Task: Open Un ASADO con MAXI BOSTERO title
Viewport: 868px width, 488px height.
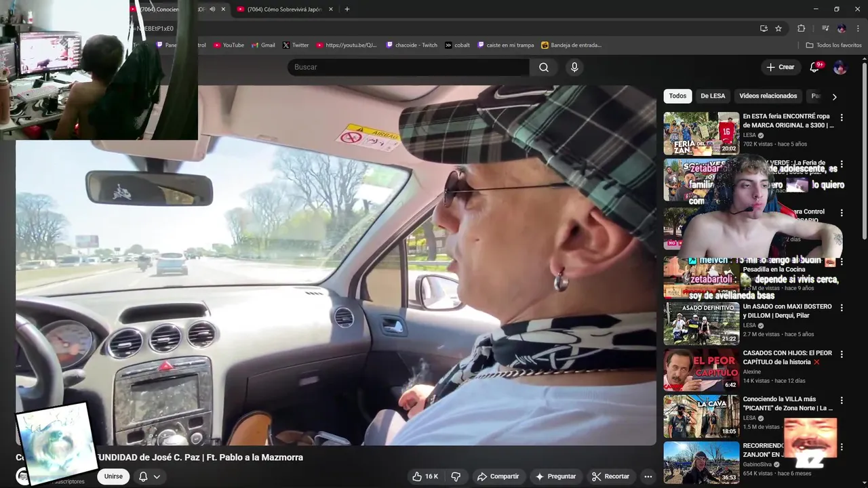Action: 787,311
